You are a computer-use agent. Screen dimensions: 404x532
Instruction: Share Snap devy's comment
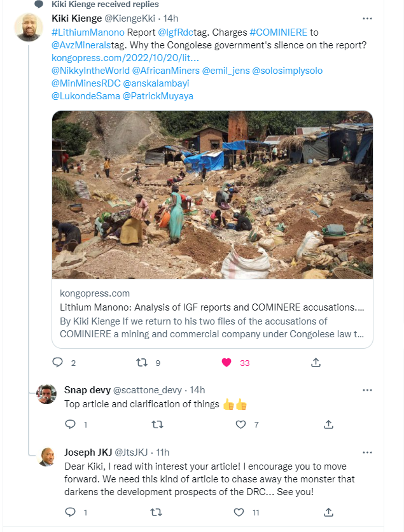point(329,424)
